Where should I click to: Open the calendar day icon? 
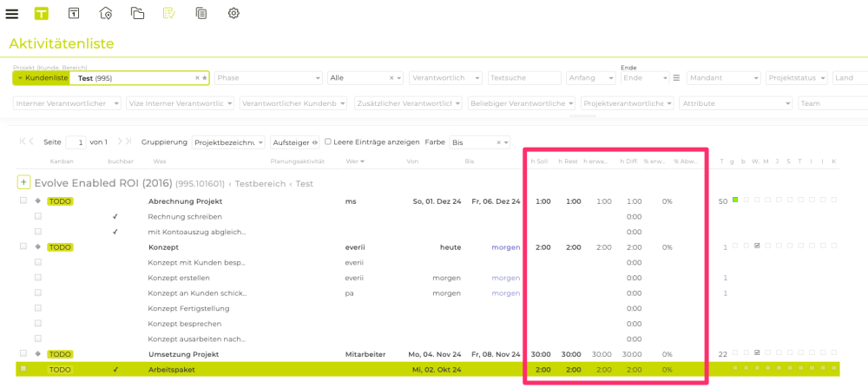click(74, 13)
